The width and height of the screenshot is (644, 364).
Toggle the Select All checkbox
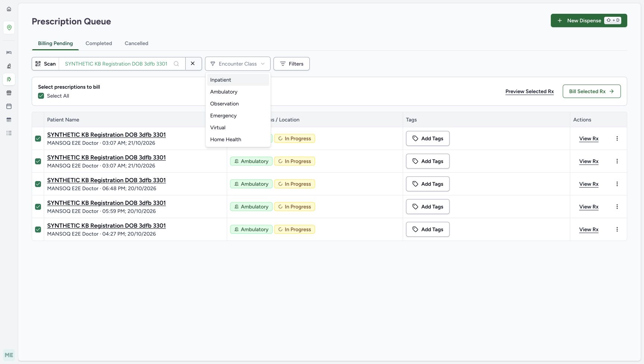[41, 96]
